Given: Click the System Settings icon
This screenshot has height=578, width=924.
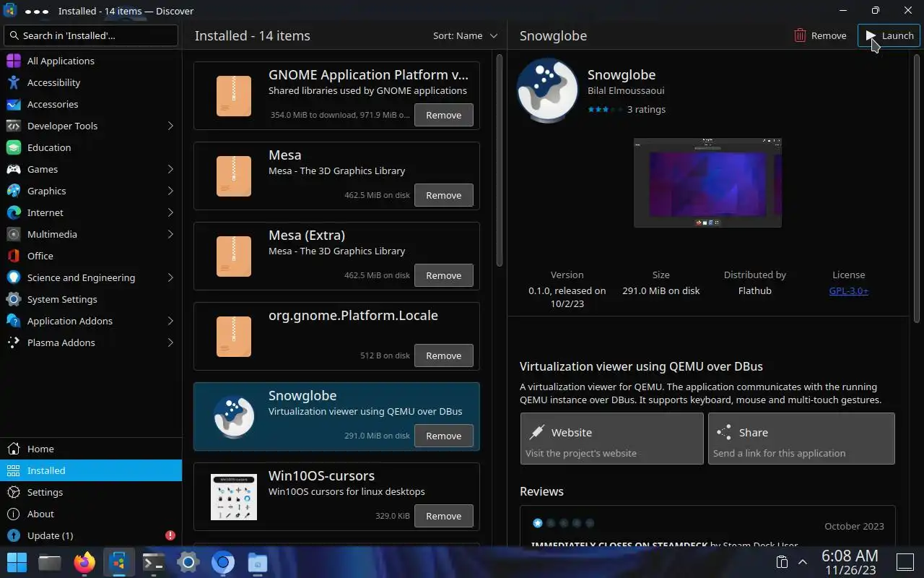Looking at the screenshot, I should pos(14,299).
